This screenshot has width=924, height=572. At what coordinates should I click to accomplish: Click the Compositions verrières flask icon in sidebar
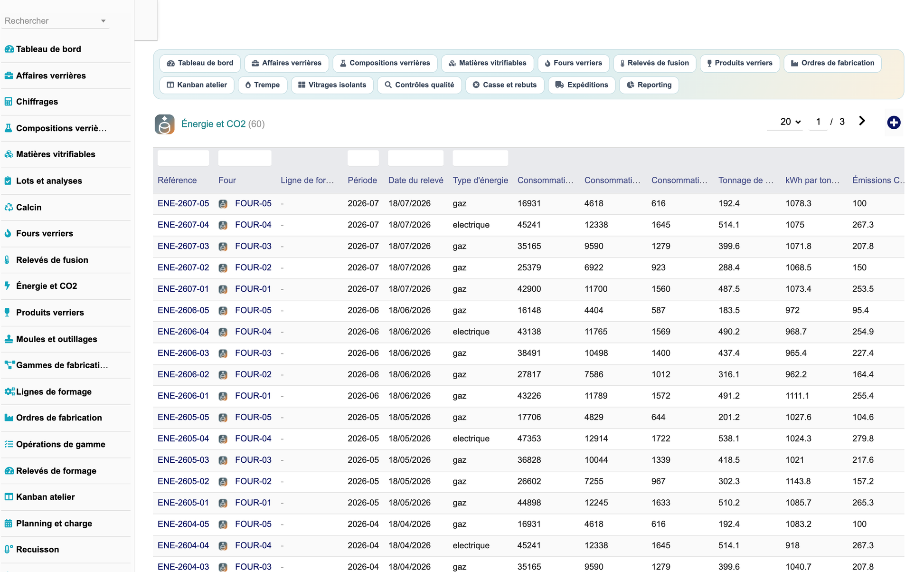pos(9,128)
